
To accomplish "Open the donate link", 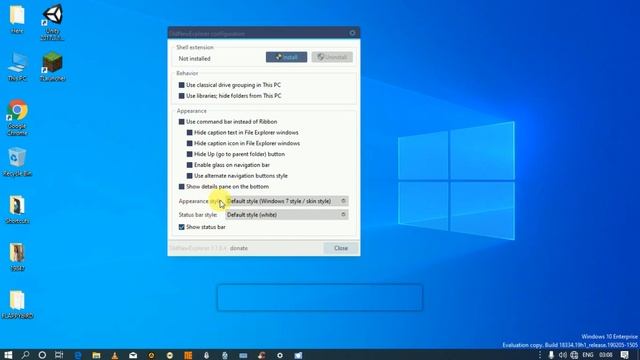I will [239, 248].
